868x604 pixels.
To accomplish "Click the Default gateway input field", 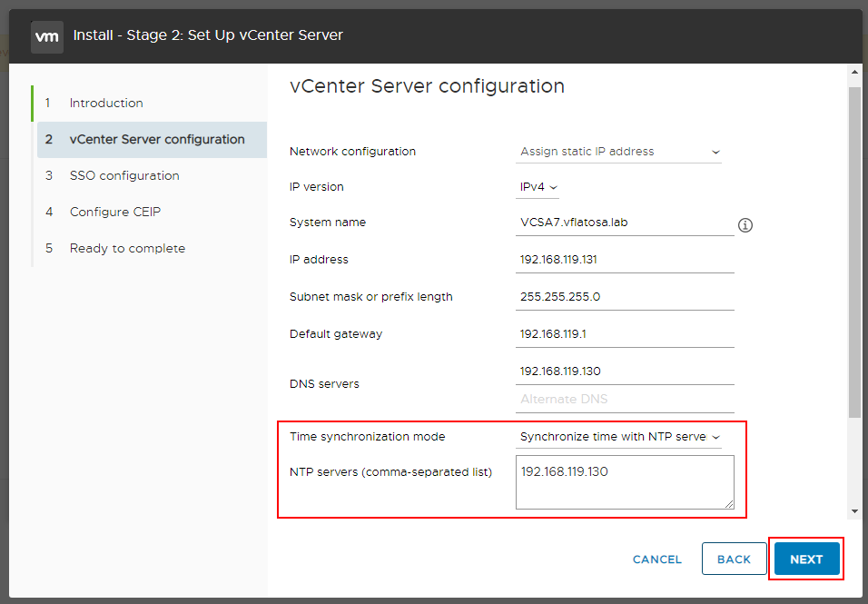I will [x=625, y=334].
